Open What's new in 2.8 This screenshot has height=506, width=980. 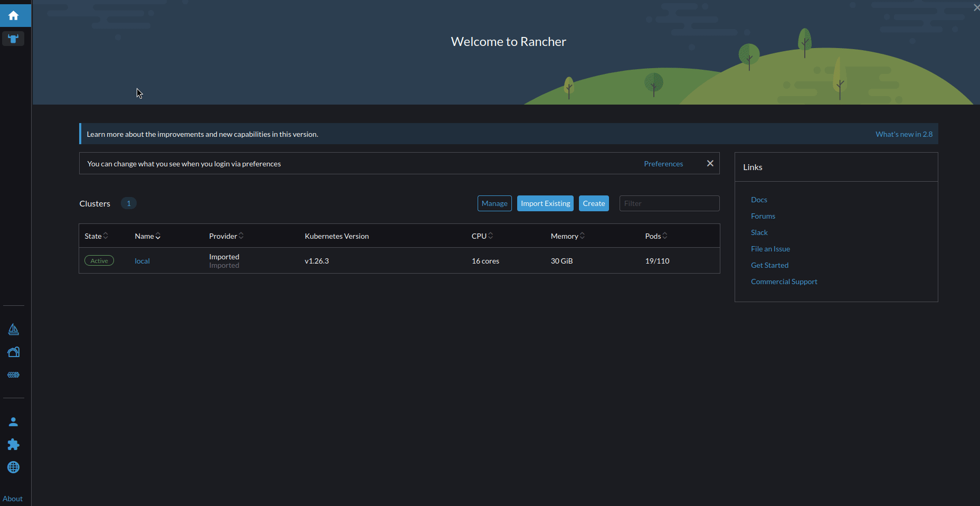(903, 134)
